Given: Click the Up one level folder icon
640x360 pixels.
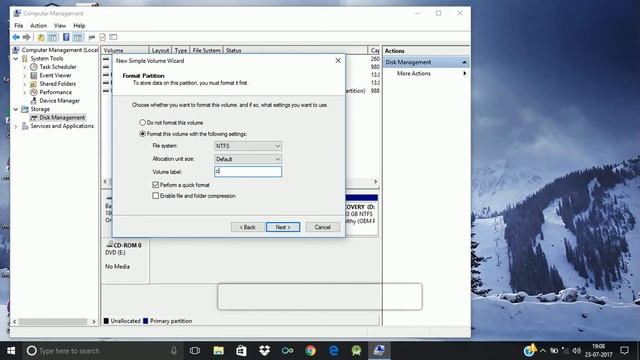Looking at the screenshot, I should tap(41, 38).
